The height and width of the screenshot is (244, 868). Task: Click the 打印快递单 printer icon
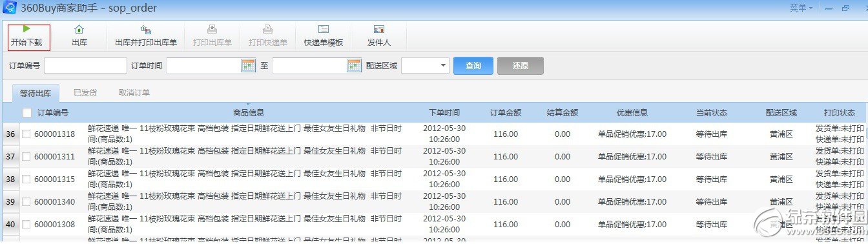click(267, 30)
